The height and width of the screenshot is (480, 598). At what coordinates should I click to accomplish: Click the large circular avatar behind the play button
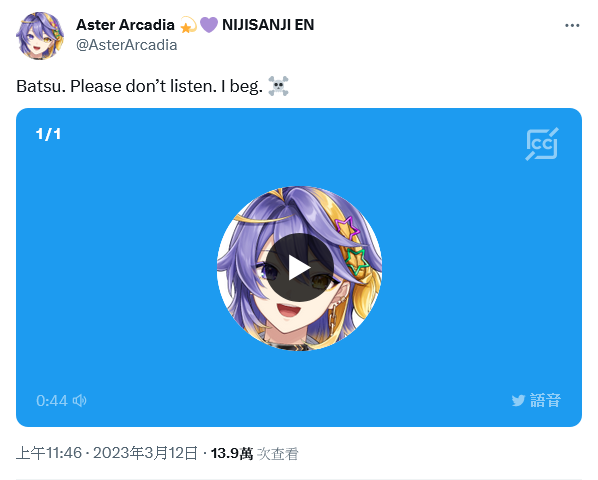(299, 268)
